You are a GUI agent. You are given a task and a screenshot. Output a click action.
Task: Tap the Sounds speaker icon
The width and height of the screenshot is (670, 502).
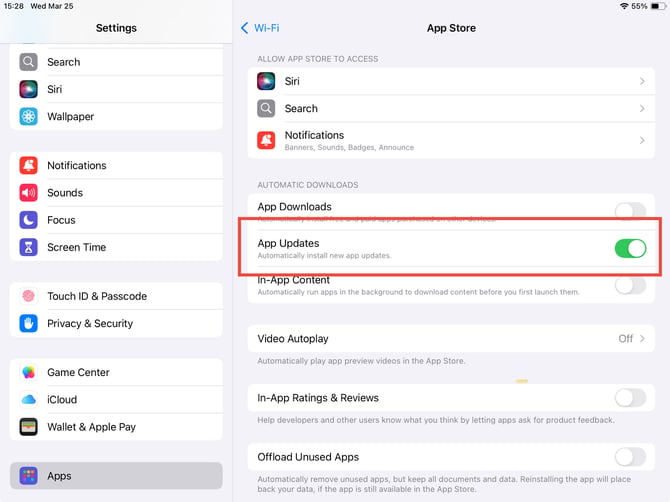[x=28, y=193]
